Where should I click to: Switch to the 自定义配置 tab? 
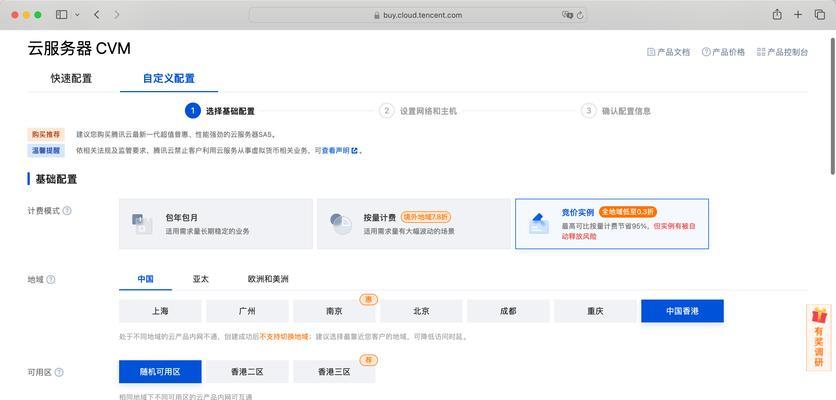pos(168,78)
